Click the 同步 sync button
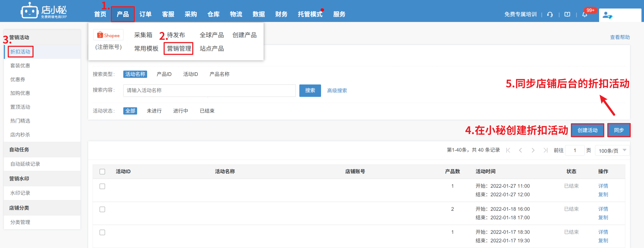The image size is (644, 248). (x=619, y=130)
